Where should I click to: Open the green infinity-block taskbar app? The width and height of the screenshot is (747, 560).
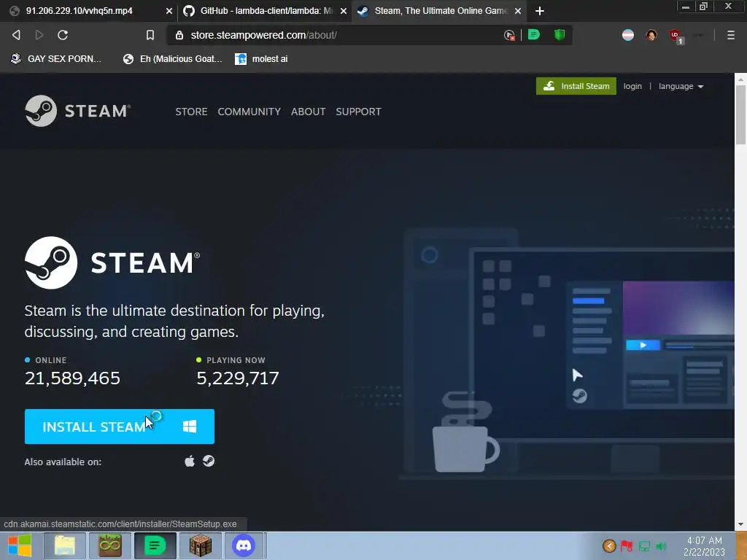(110, 545)
